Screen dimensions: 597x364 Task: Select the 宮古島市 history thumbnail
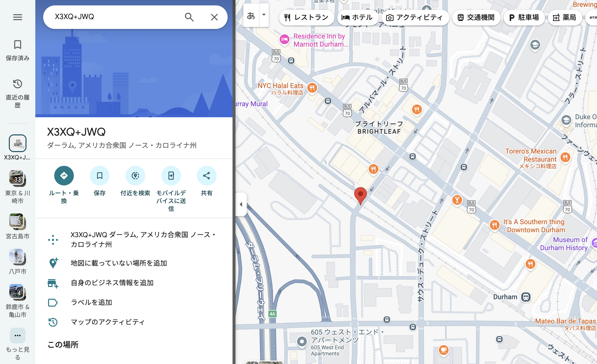tap(17, 221)
